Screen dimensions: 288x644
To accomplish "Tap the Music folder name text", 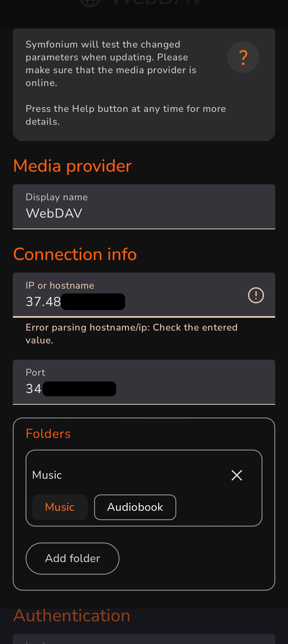I will tap(47, 475).
